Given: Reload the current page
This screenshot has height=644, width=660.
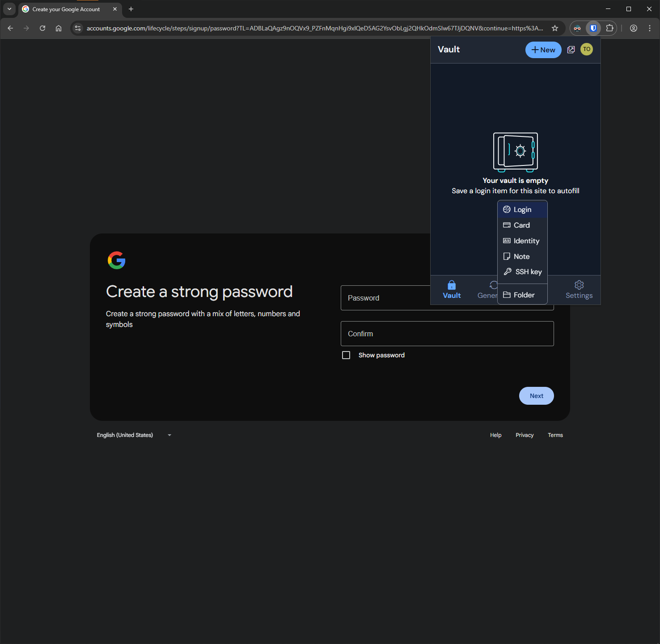Looking at the screenshot, I should click(x=42, y=28).
